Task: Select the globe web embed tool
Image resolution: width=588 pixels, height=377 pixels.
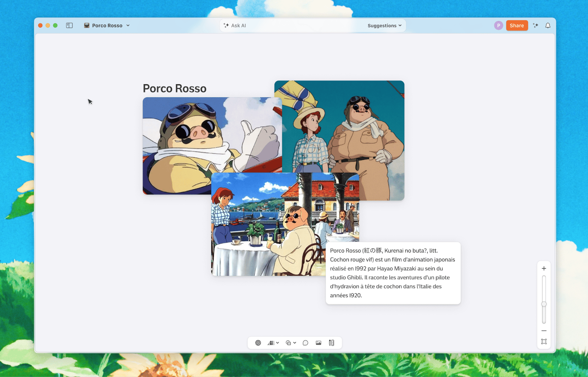Action: coord(258,343)
